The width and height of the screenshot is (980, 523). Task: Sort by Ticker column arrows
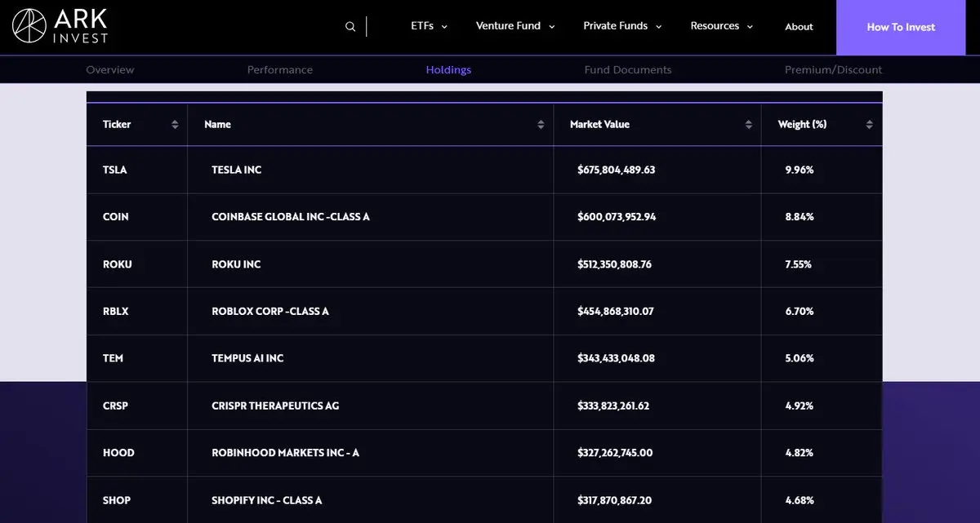(x=175, y=125)
